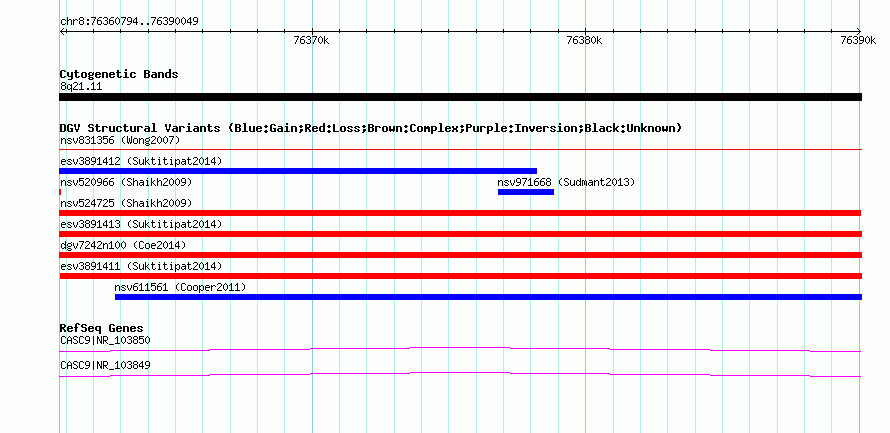
Task: Open variant esv3891411 (Suktitipat2014) label
Action: coord(141,266)
